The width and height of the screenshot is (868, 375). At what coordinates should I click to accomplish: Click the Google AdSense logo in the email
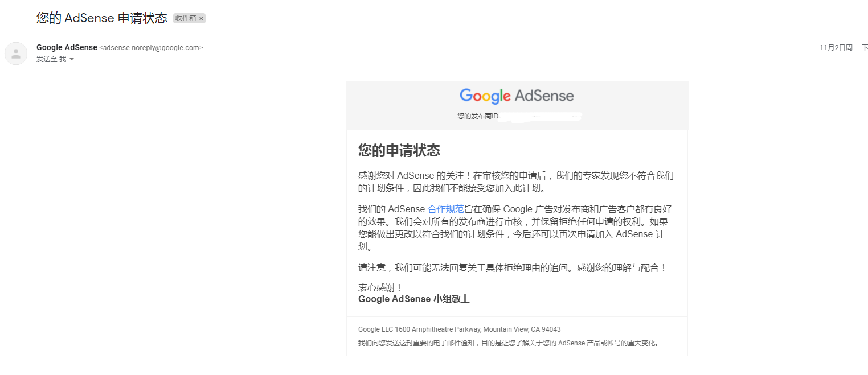click(516, 96)
